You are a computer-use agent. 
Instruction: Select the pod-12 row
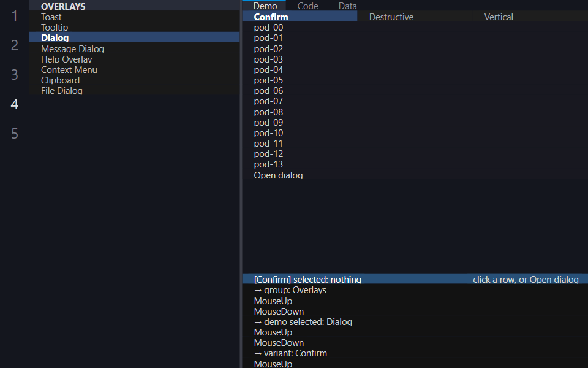415,153
